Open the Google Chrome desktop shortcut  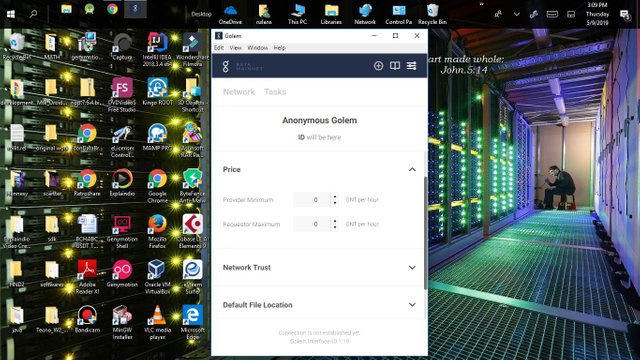point(157,186)
